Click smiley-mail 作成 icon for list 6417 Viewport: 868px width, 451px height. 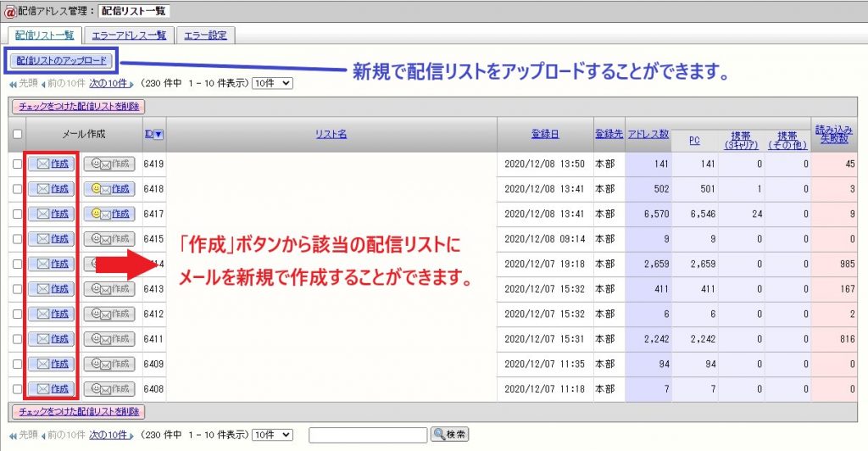(108, 214)
